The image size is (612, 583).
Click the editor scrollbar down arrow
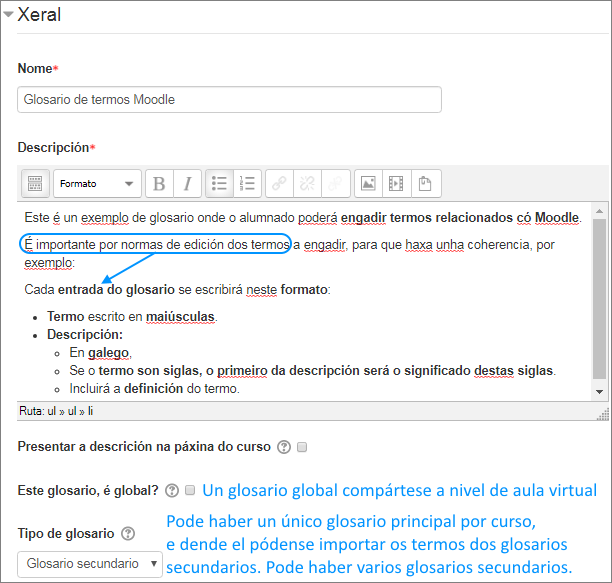[600, 392]
